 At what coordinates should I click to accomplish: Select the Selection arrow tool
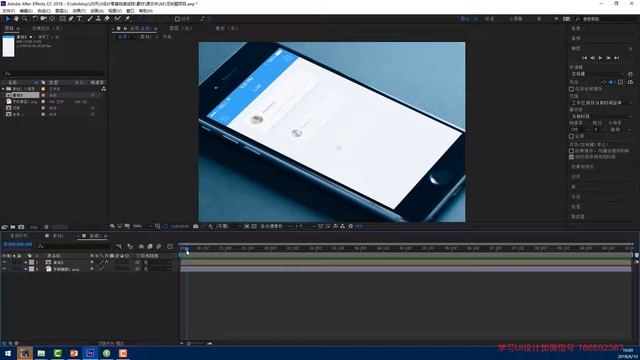[x=7, y=19]
